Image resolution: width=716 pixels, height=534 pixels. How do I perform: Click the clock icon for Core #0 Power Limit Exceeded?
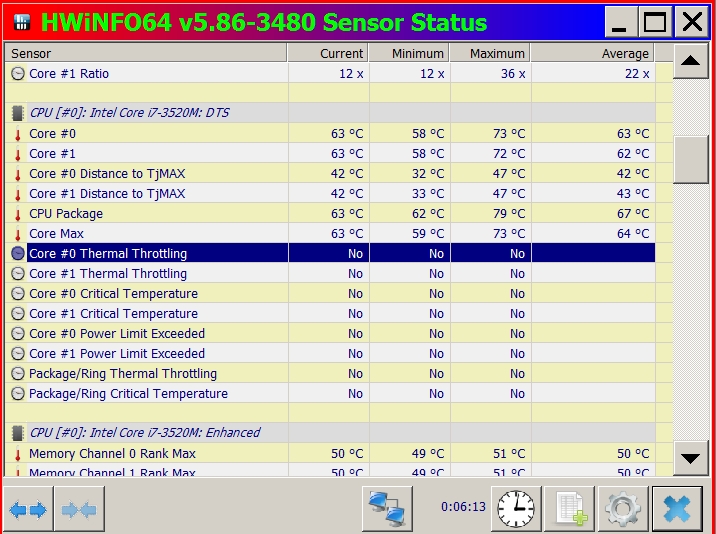coord(18,333)
